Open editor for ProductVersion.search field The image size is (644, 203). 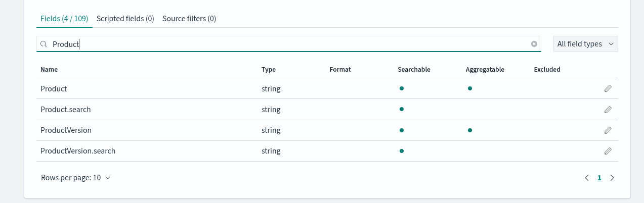click(608, 151)
